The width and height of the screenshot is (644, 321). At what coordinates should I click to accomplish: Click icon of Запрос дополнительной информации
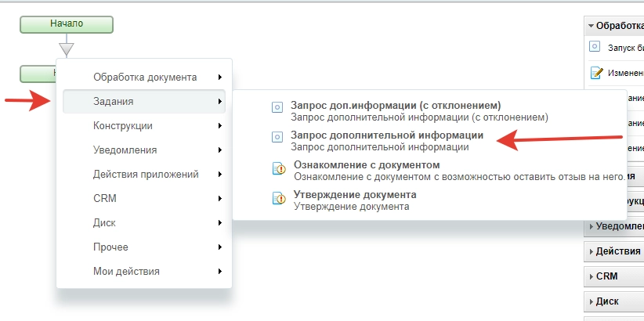click(277, 137)
